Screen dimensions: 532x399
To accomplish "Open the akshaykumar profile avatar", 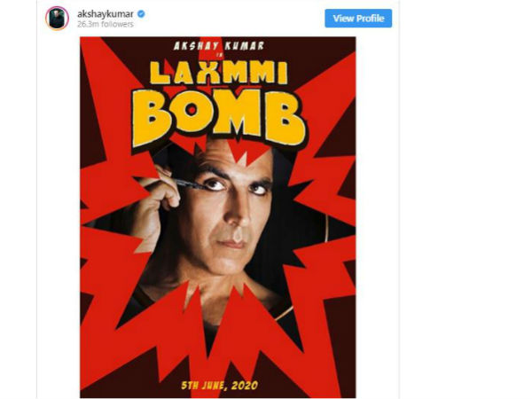I will [57, 19].
